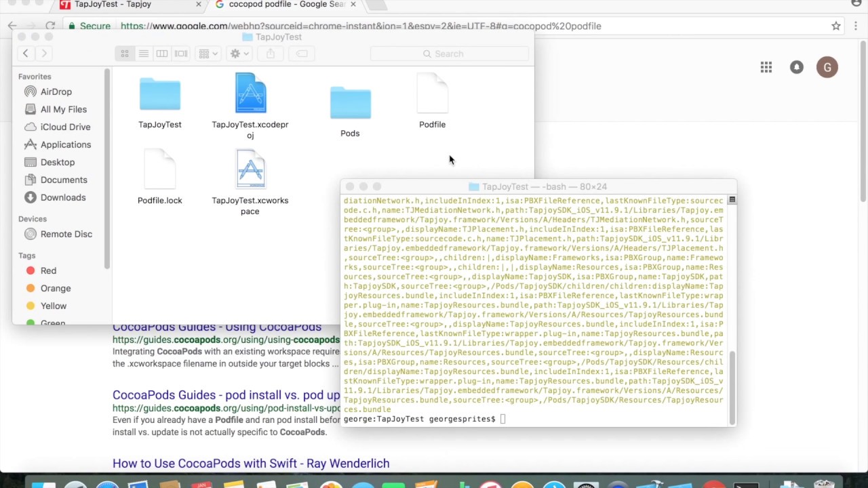Screen dimensions: 868x488
Task: Open How to Use CocoaPods with Swift link
Action: (251, 464)
